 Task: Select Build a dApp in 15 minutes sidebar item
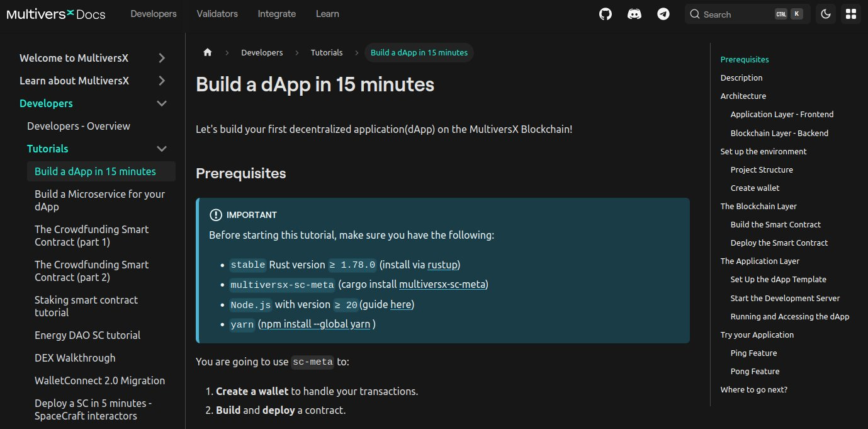click(x=101, y=171)
